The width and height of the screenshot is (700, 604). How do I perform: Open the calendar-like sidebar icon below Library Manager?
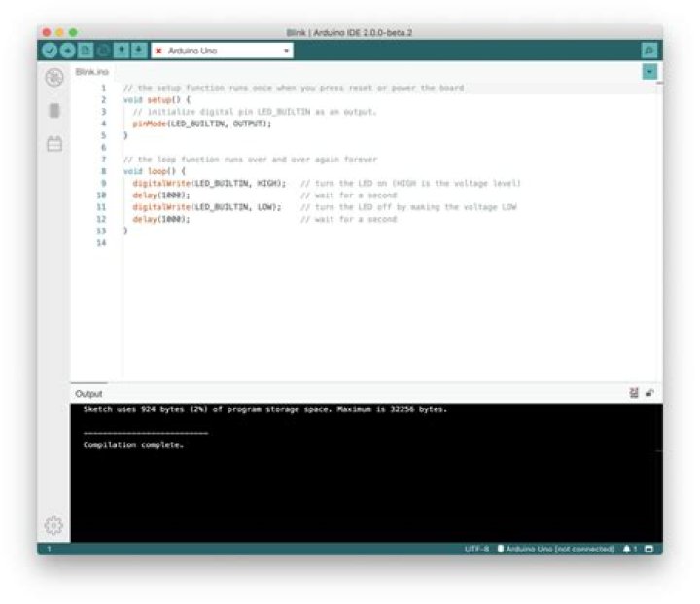point(54,143)
